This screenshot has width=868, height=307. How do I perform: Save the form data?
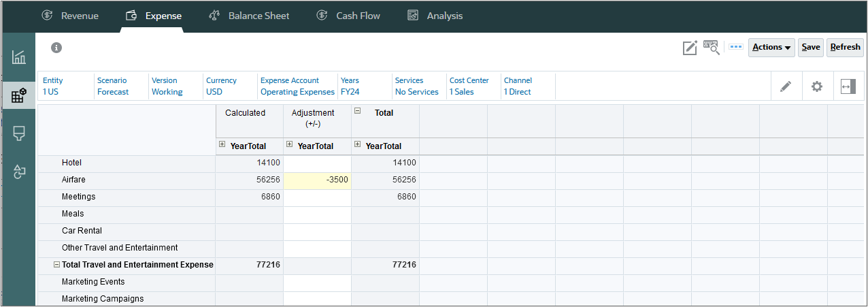pos(810,47)
